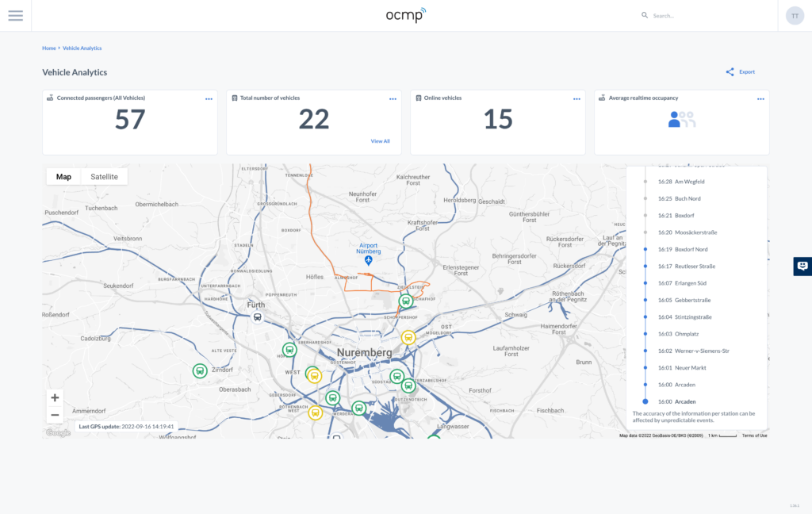Image resolution: width=812 pixels, height=514 pixels.
Task: Open Connected passengers card options menu
Action: [209, 99]
